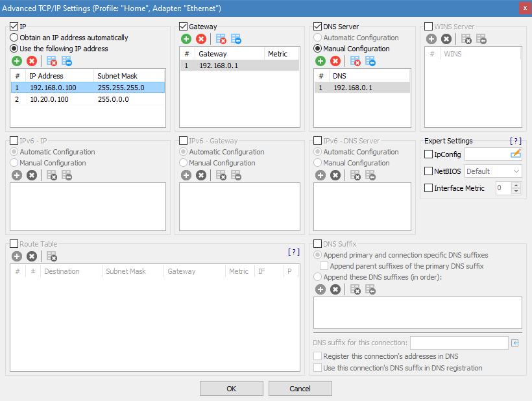Select Gateway row 192.168.0.1

pos(239,66)
